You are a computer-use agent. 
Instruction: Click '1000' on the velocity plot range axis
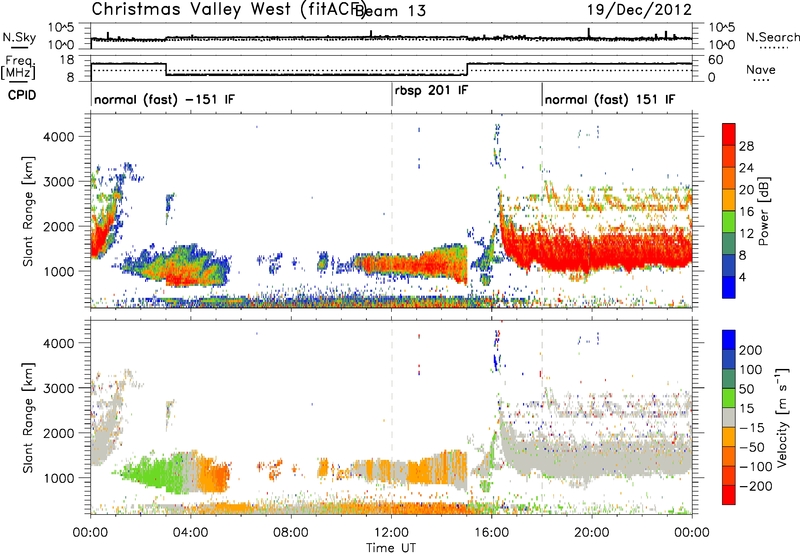(x=58, y=478)
